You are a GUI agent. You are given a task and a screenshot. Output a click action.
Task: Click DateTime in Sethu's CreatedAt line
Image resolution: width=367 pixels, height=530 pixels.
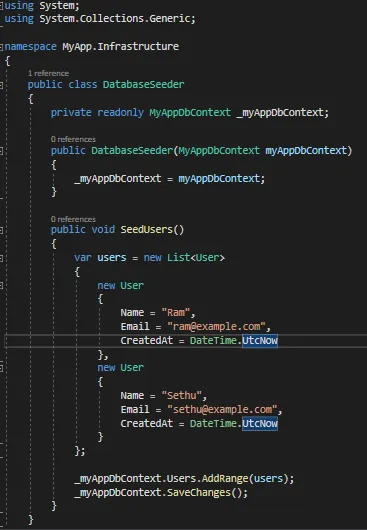click(x=213, y=424)
